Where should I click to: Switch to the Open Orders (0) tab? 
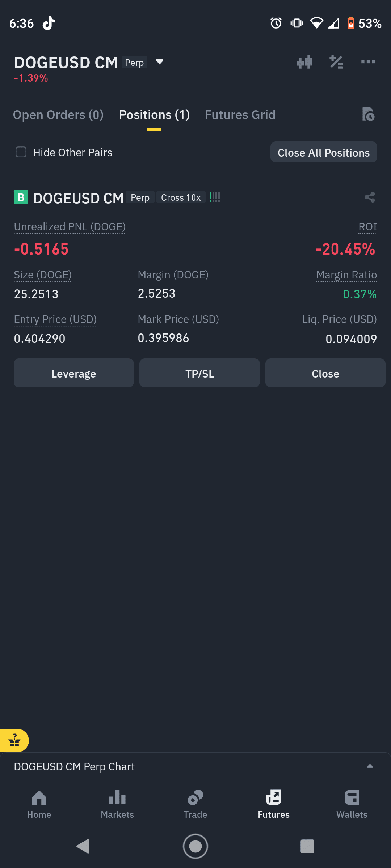coord(58,115)
